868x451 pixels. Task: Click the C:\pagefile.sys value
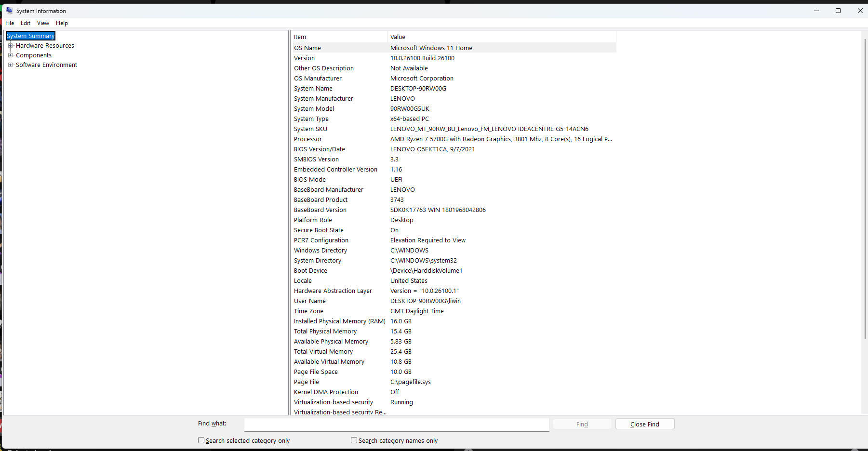411,382
